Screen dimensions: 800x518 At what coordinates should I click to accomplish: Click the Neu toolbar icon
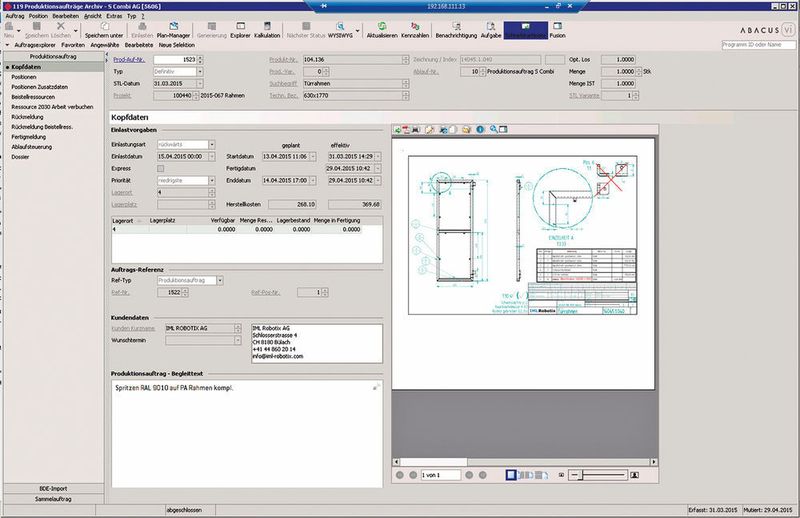click(x=9, y=30)
